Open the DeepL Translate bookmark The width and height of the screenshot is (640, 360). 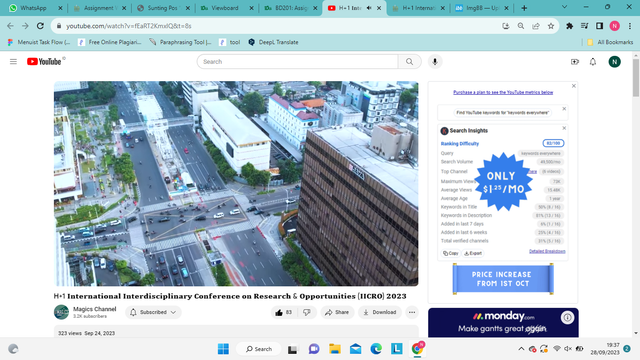tap(273, 42)
